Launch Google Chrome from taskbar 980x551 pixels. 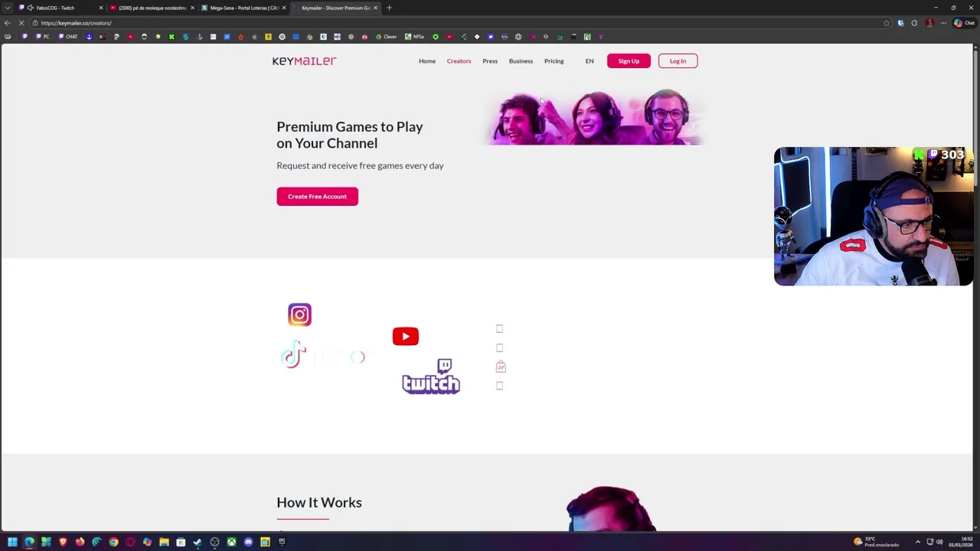click(x=113, y=543)
